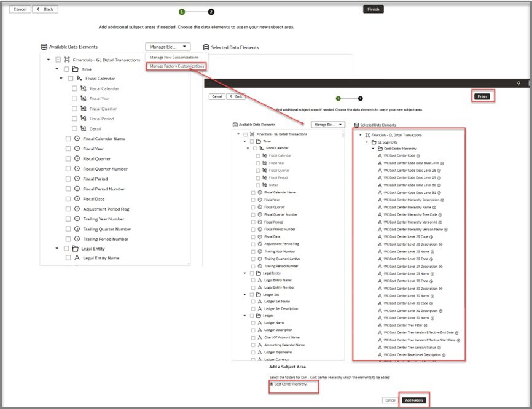
Task: Collapse the Financials - GL Detail Transactions node
Action: click(x=47, y=59)
